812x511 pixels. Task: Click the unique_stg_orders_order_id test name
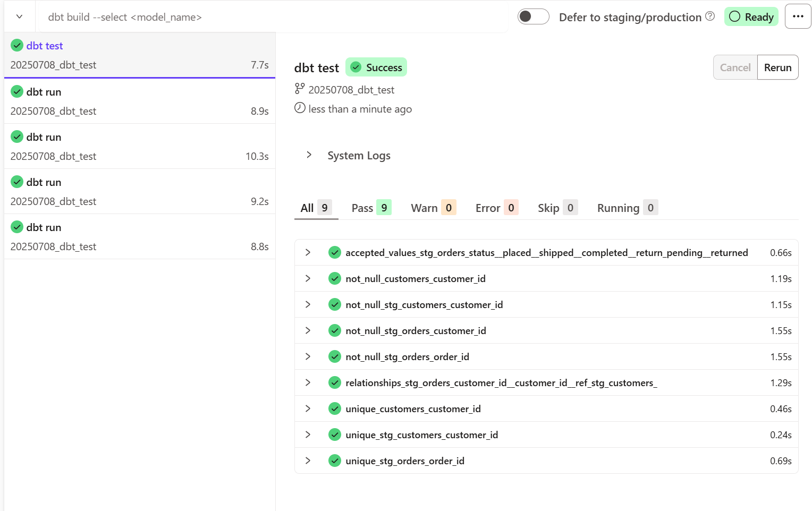405,461
